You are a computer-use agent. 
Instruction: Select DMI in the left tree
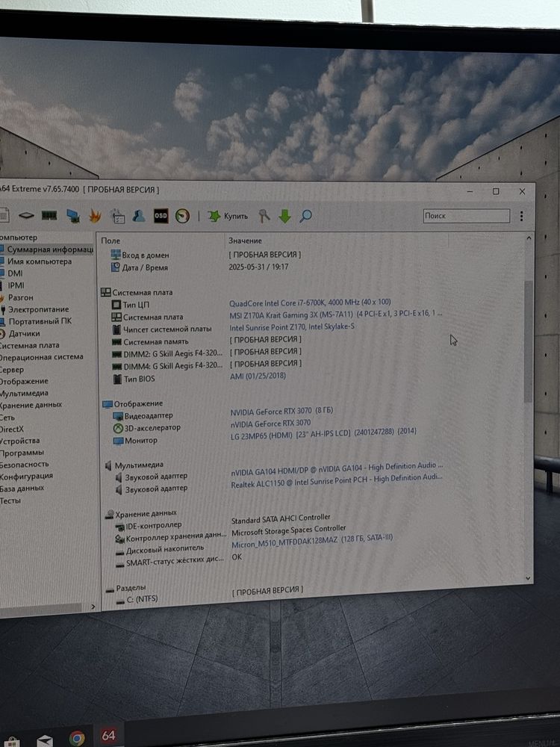pos(15,273)
